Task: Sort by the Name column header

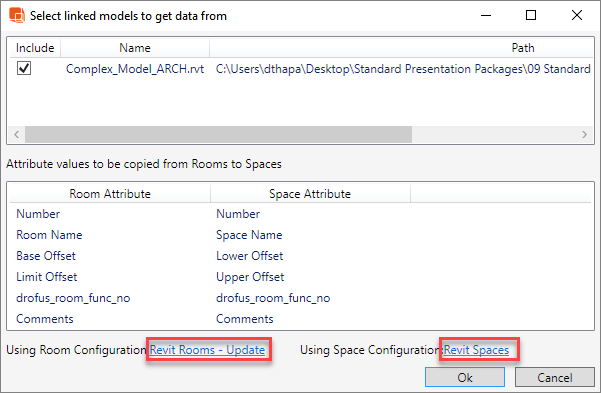Action: pyautogui.click(x=135, y=48)
